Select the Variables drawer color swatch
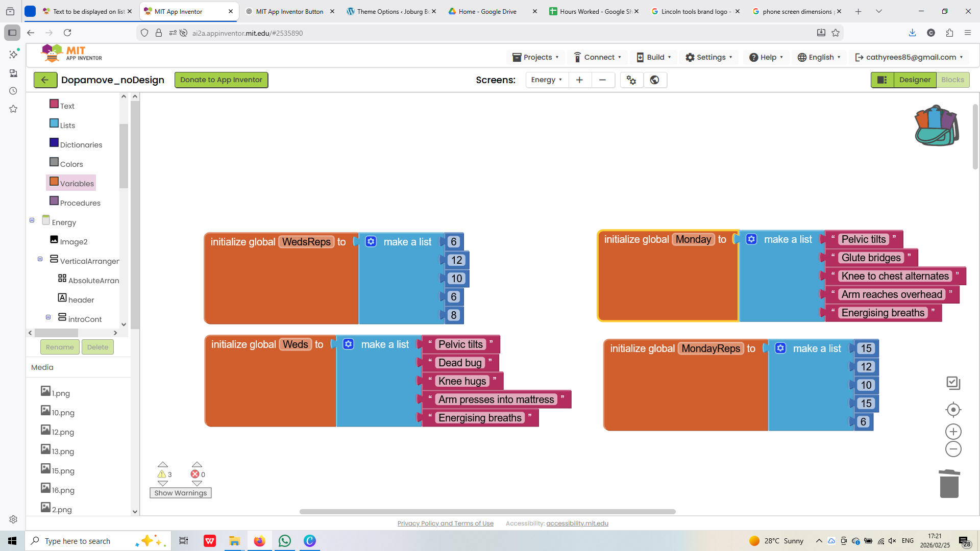This screenshot has width=980, height=551. [54, 181]
